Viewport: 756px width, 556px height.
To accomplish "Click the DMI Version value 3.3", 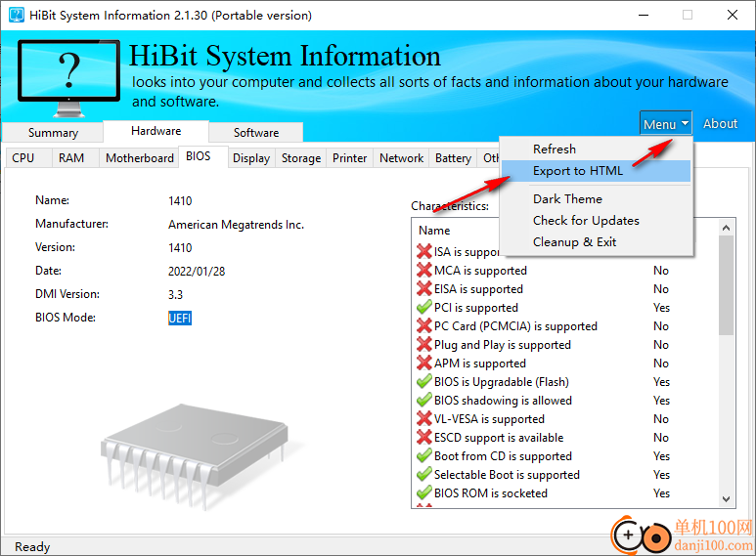I will pos(175,294).
